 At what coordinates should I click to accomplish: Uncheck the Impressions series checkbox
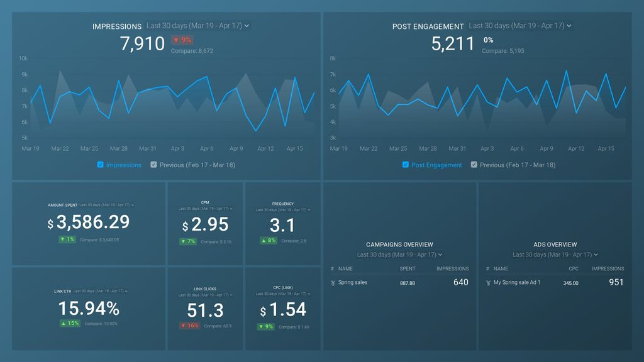[100, 165]
